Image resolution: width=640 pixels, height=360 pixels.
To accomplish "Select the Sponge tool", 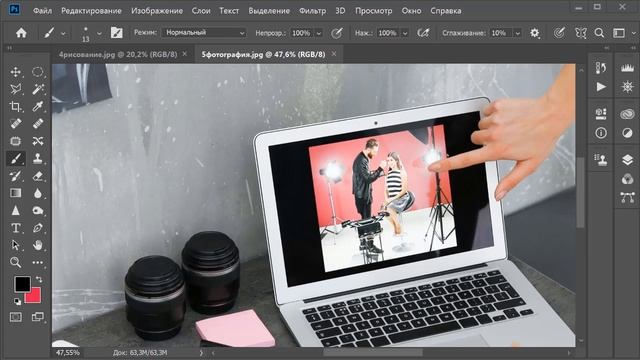I will click(38, 210).
